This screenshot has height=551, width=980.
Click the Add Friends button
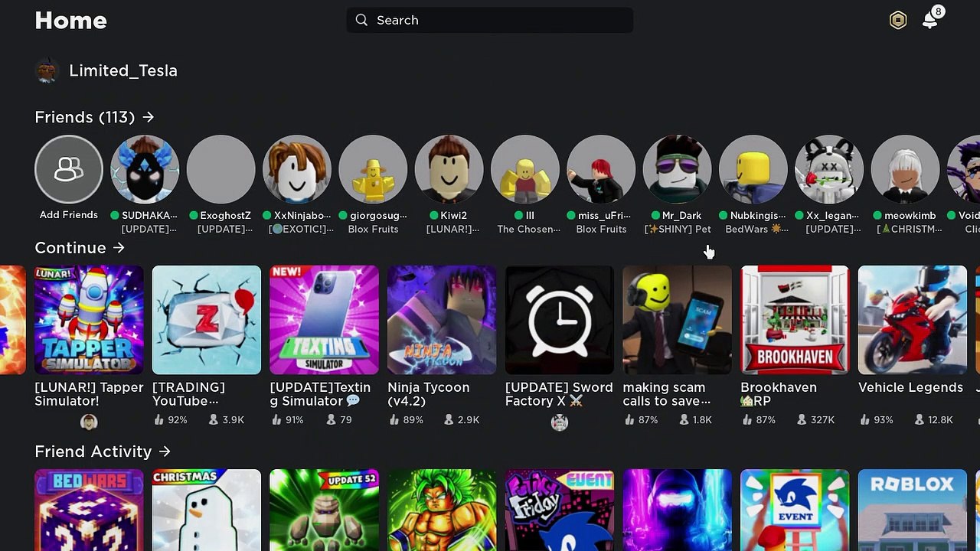pos(69,170)
